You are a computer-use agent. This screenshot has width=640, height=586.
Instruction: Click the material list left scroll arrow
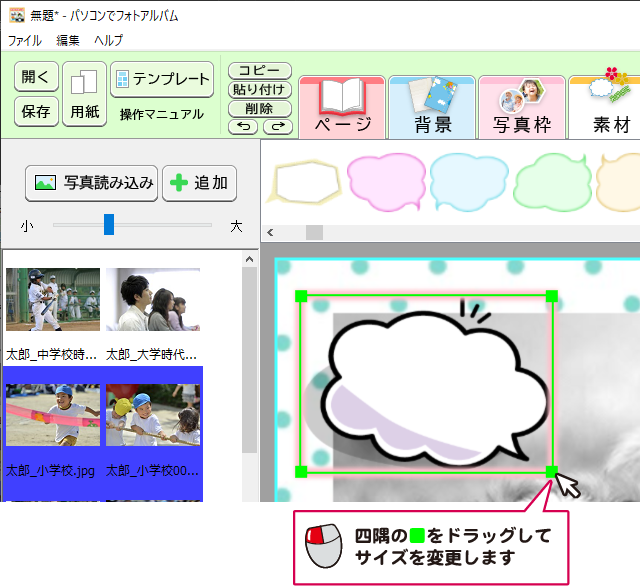click(270, 233)
